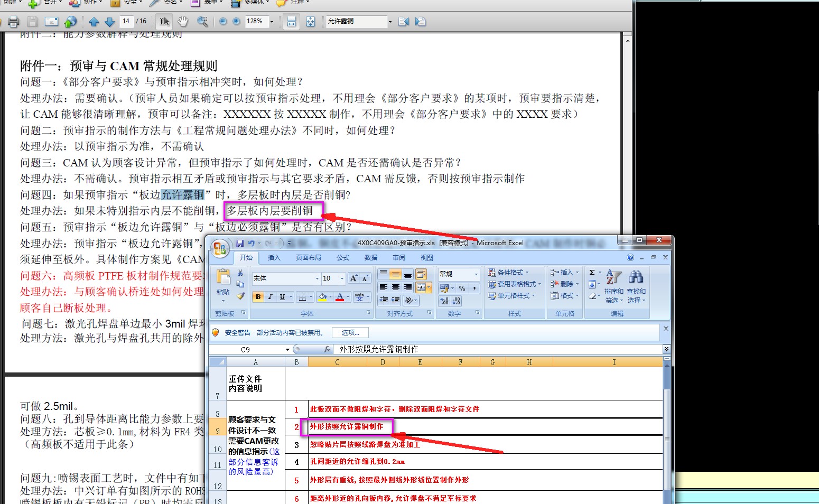The image size is (819, 504).
Task: Toggle wrap text in alignment group
Action: (421, 274)
